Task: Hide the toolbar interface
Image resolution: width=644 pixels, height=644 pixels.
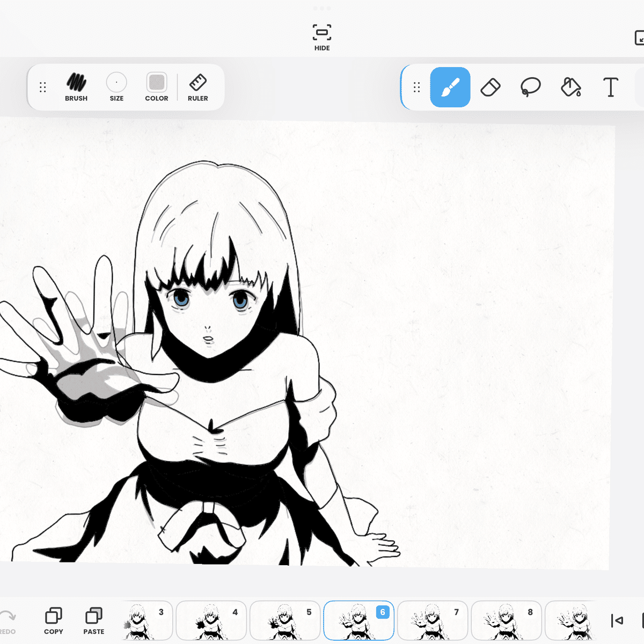Action: coord(322,38)
